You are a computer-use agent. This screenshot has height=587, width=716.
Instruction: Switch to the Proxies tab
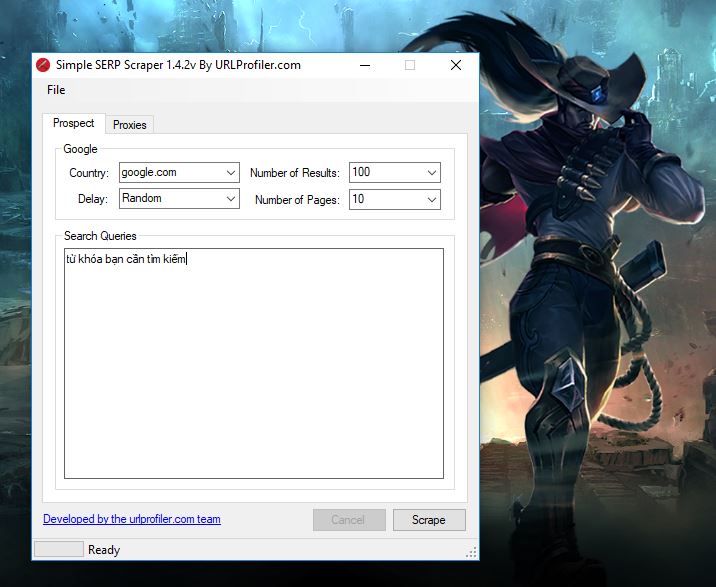[130, 125]
